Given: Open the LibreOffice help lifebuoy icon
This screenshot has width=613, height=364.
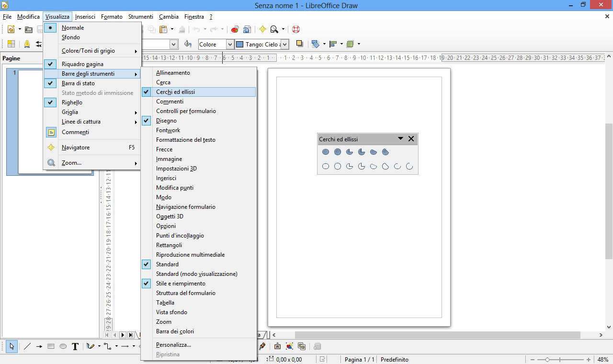Looking at the screenshot, I should (x=296, y=29).
